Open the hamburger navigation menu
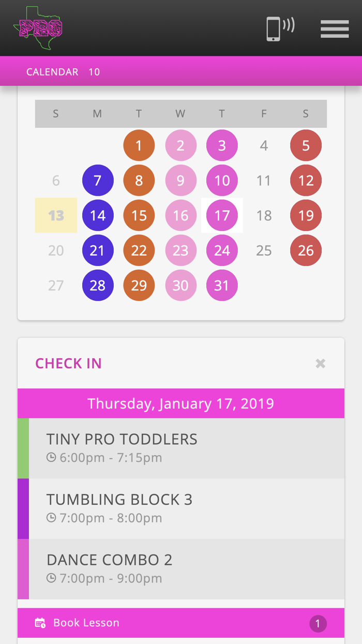Viewport: 362px width, 644px height. (x=334, y=28)
